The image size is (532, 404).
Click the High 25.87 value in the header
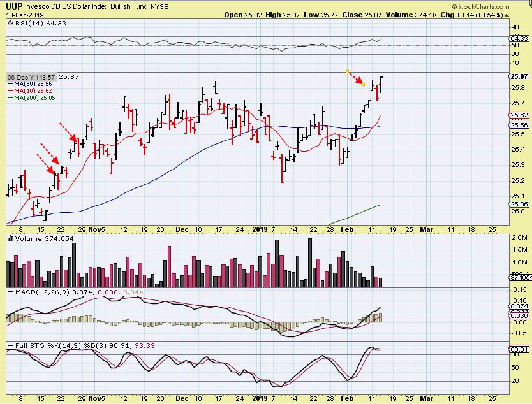pyautogui.click(x=283, y=15)
